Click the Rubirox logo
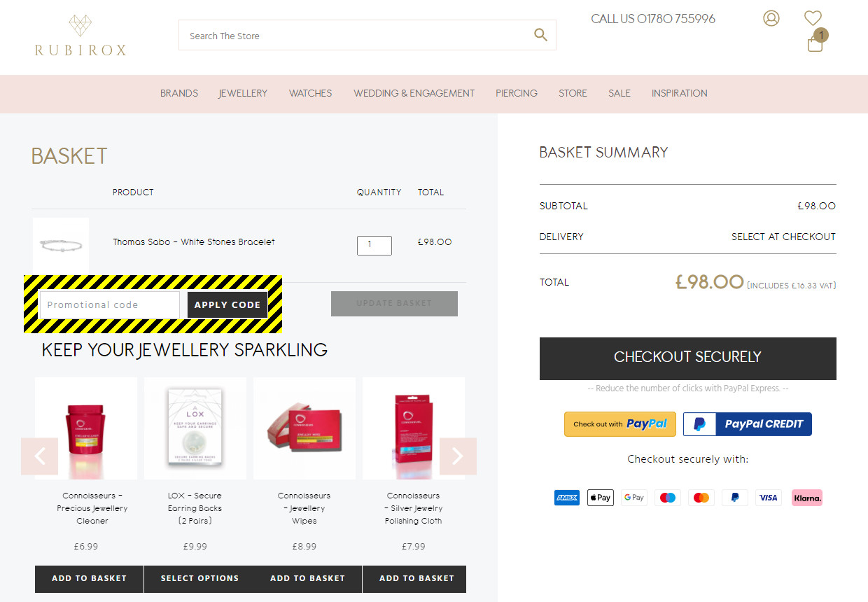Image resolution: width=868 pixels, height=602 pixels. tap(80, 36)
